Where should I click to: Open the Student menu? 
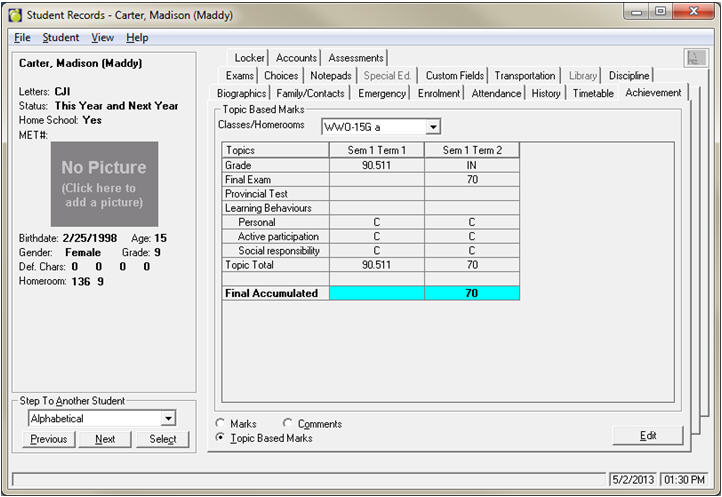pos(60,38)
